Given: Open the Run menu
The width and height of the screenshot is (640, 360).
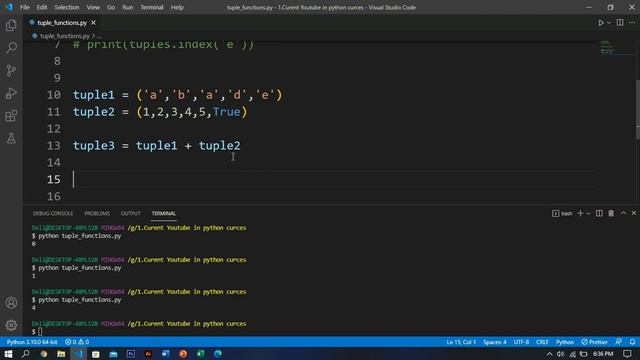Looking at the screenshot, I should coord(127,7).
